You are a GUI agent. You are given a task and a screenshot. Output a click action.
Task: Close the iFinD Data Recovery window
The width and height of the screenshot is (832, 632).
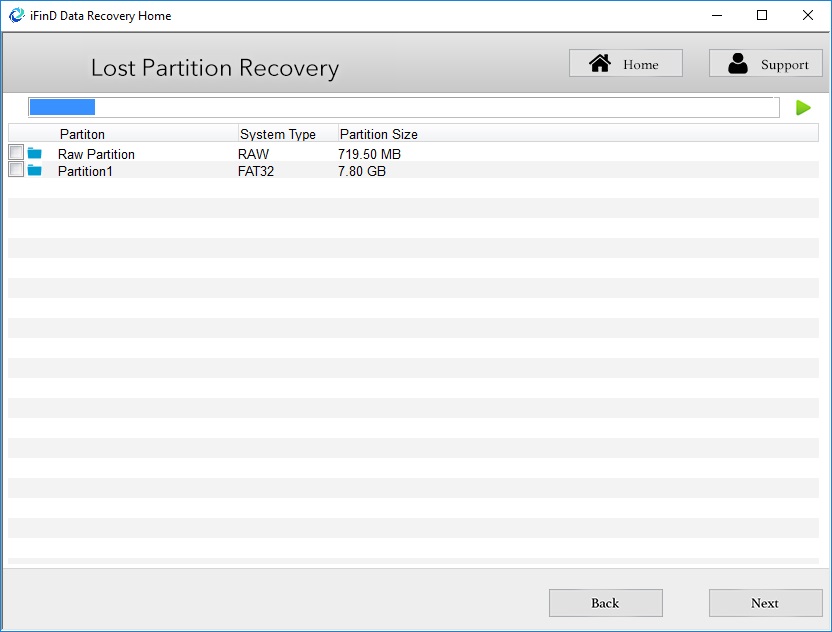click(x=808, y=15)
